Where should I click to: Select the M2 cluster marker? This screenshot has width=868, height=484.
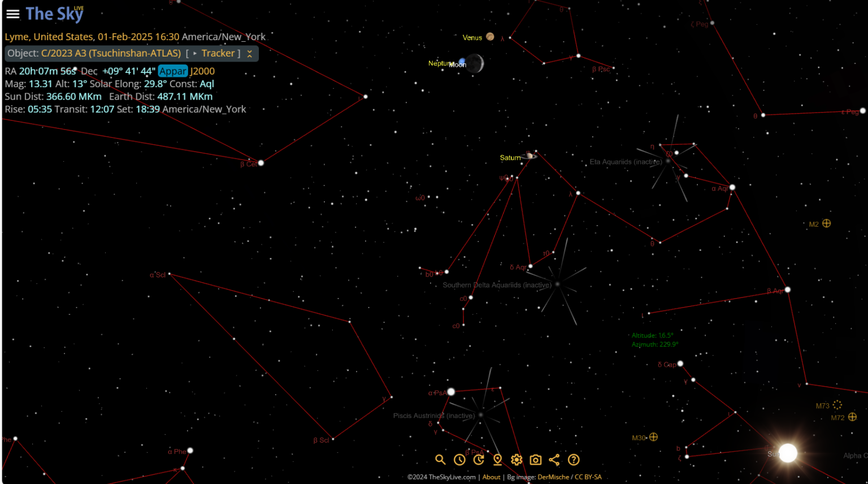coord(826,223)
